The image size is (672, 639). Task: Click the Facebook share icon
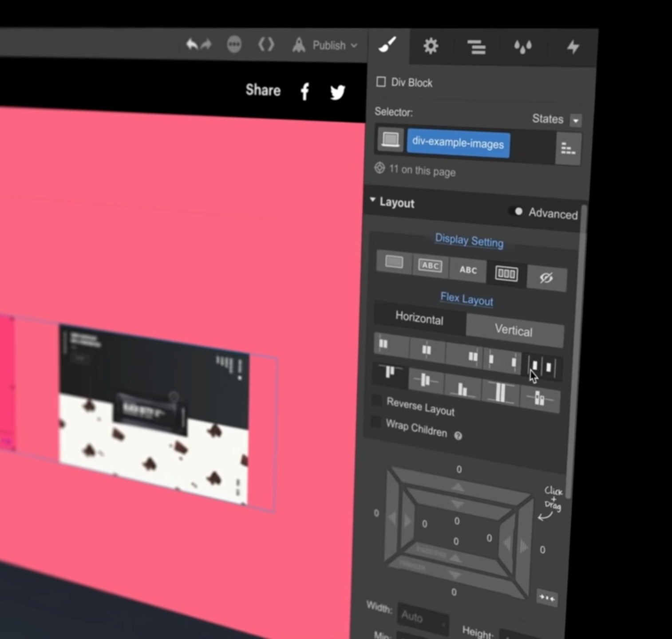pyautogui.click(x=305, y=92)
